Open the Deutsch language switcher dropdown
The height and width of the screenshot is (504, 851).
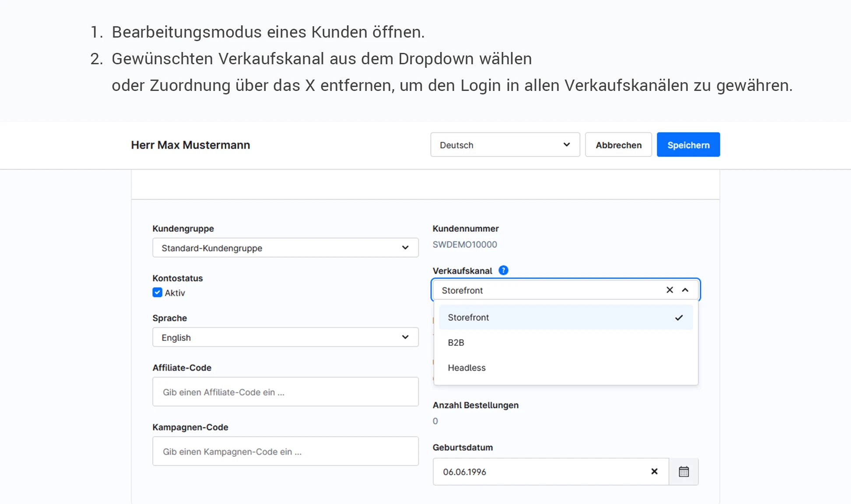(505, 145)
